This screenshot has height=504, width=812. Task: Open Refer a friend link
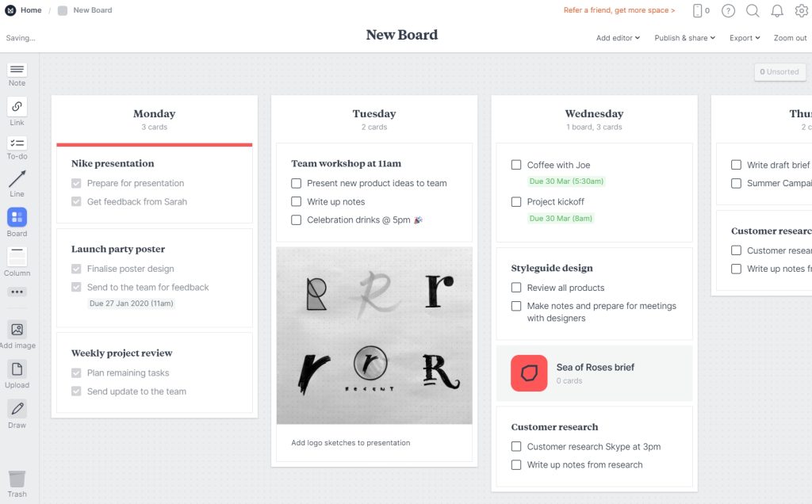point(619,10)
